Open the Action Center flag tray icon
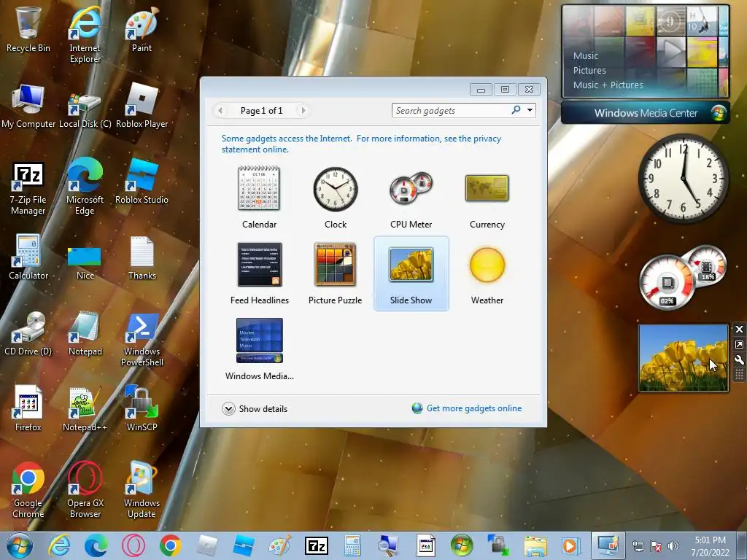Viewport: 747px width, 560px height. (x=656, y=545)
